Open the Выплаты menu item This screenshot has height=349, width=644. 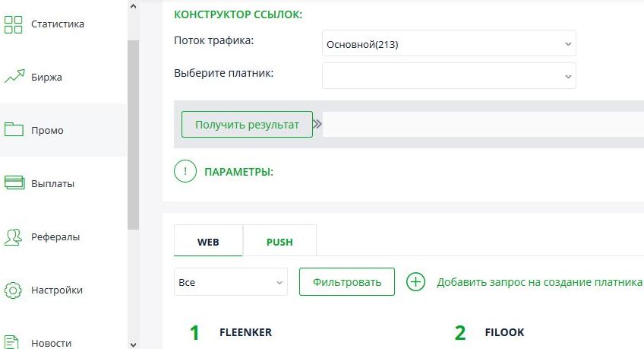tap(52, 183)
